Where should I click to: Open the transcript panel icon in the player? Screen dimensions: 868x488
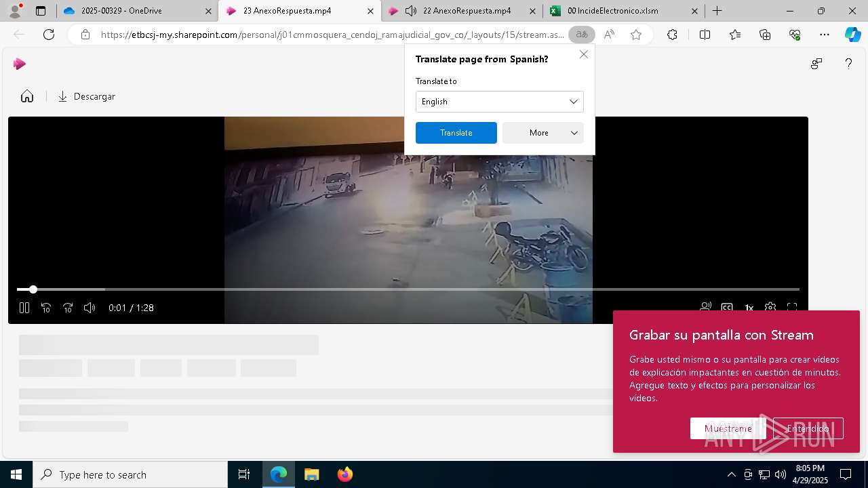706,307
